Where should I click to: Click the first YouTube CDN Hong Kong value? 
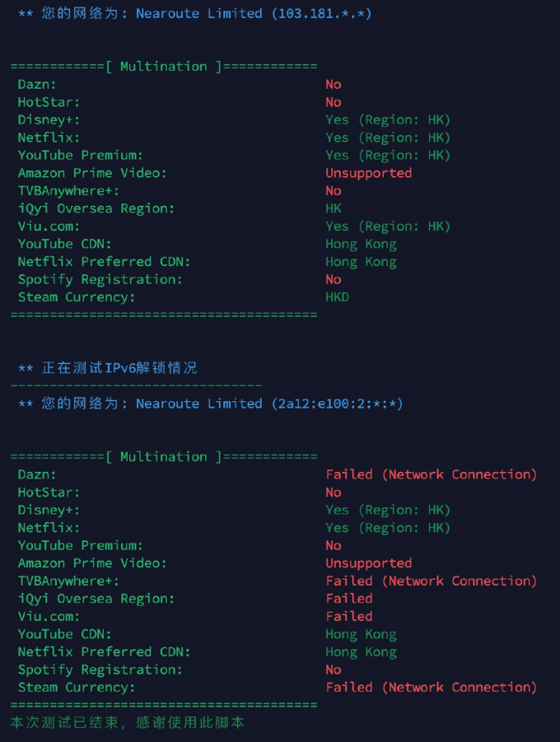tap(361, 245)
